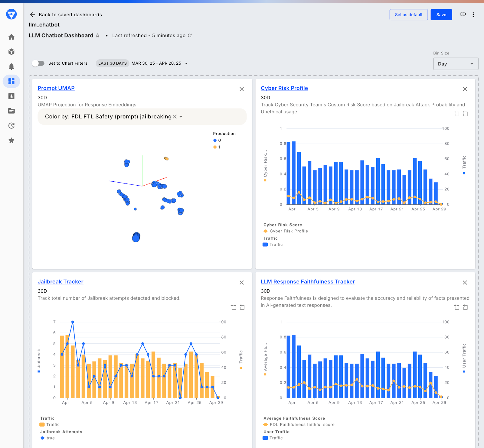Select the LAST 30 DAYS chip
Screen dimensions: 484x448
click(113, 63)
